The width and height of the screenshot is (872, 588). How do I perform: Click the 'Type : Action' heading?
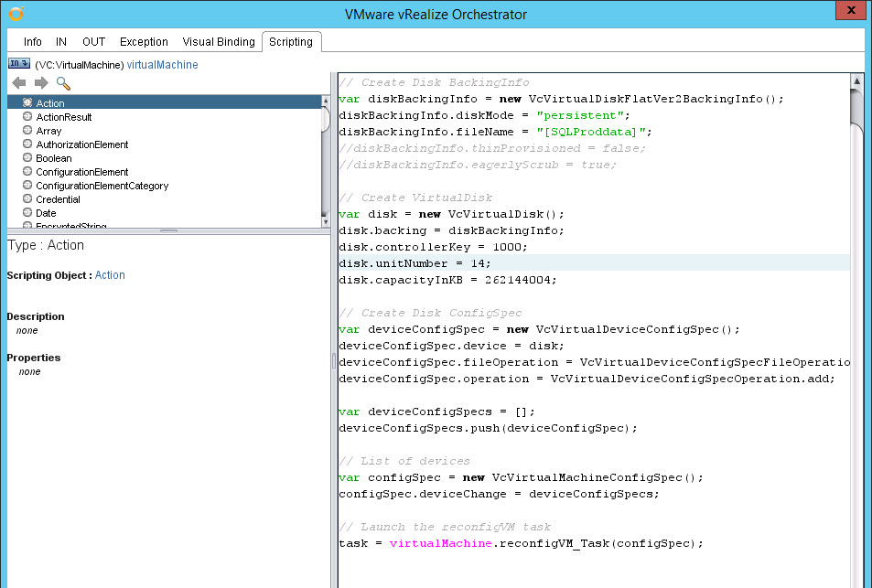tap(46, 245)
